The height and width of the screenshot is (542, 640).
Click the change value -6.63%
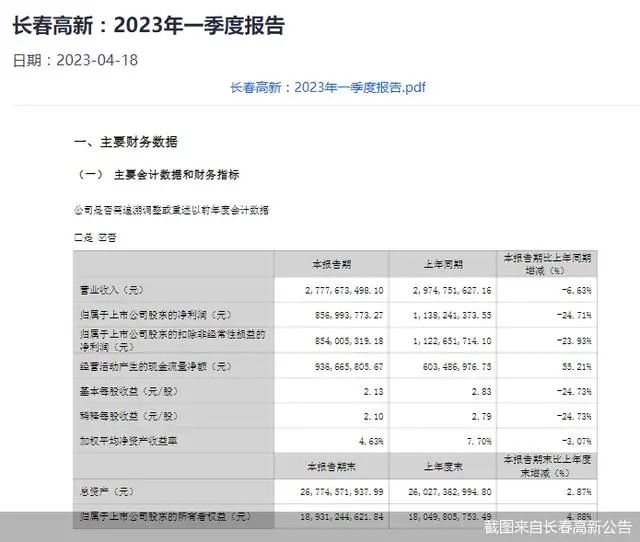tap(576, 291)
